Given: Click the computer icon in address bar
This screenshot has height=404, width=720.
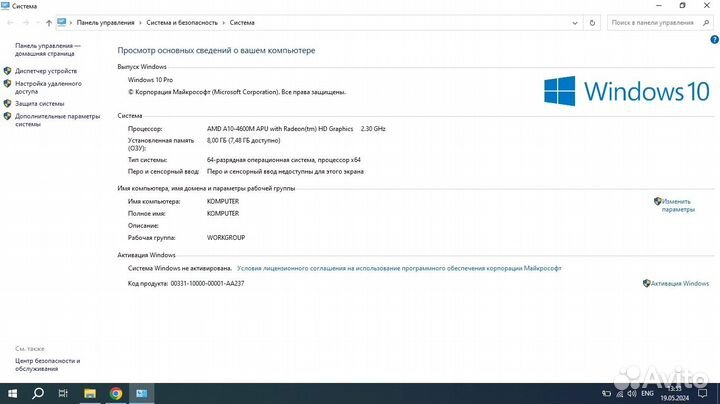Looking at the screenshot, I should (x=62, y=22).
